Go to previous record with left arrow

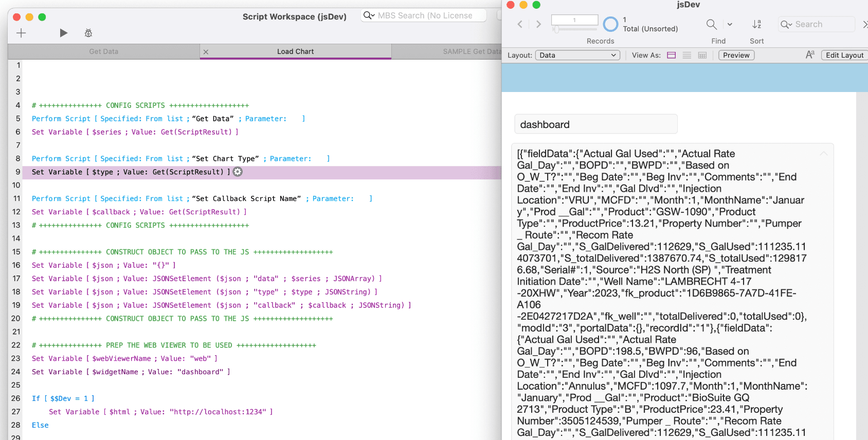[x=520, y=24]
